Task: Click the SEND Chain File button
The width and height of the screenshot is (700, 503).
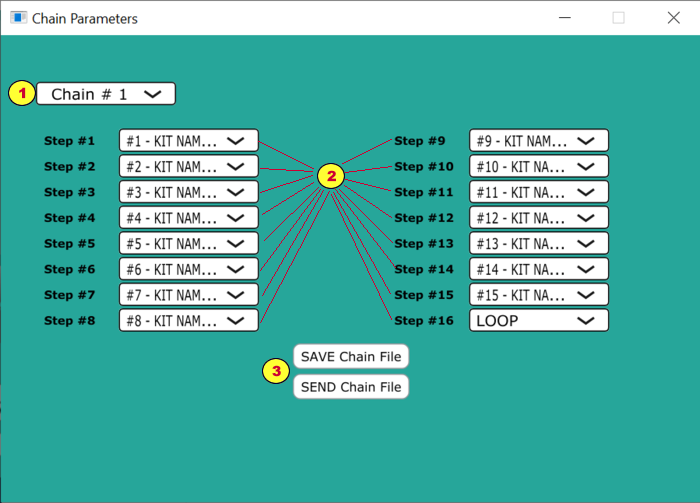Action: [351, 387]
